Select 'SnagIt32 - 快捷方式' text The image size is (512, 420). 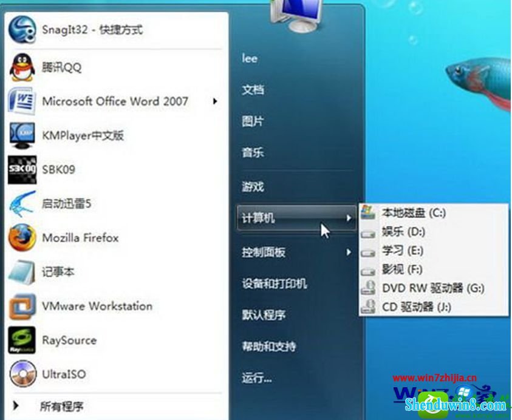pos(92,30)
